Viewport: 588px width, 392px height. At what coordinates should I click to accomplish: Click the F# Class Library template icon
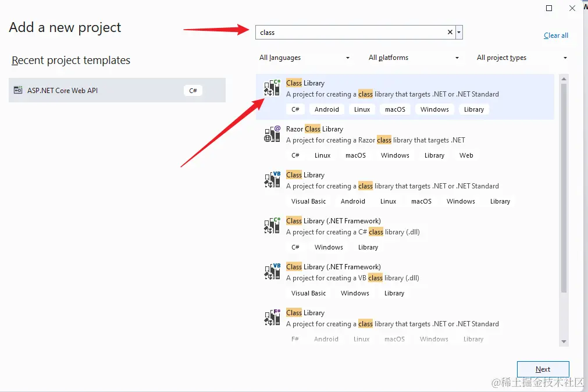(x=272, y=318)
